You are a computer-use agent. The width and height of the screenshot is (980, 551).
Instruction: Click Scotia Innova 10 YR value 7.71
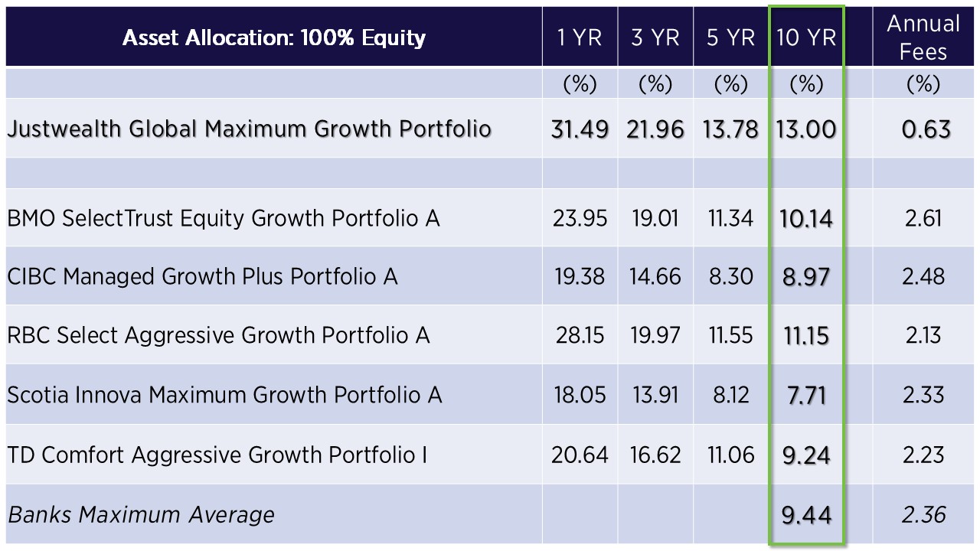click(x=806, y=396)
